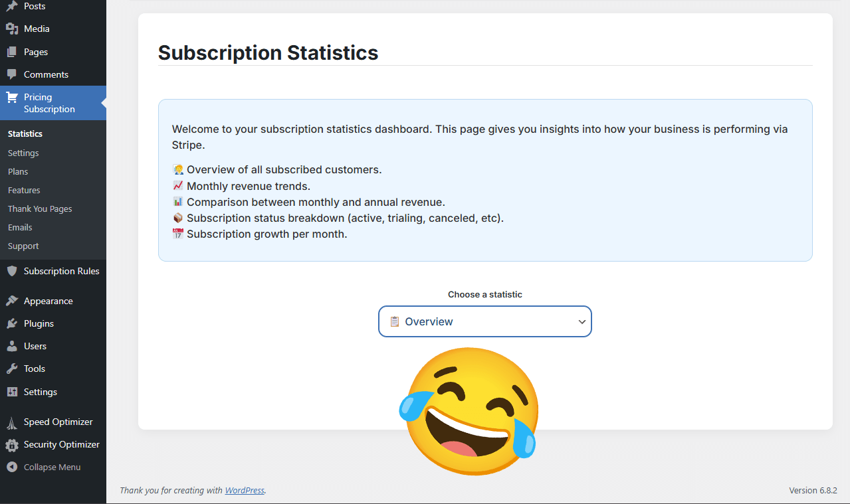
Task: Click the Pages icon in sidebar
Action: click(x=12, y=52)
